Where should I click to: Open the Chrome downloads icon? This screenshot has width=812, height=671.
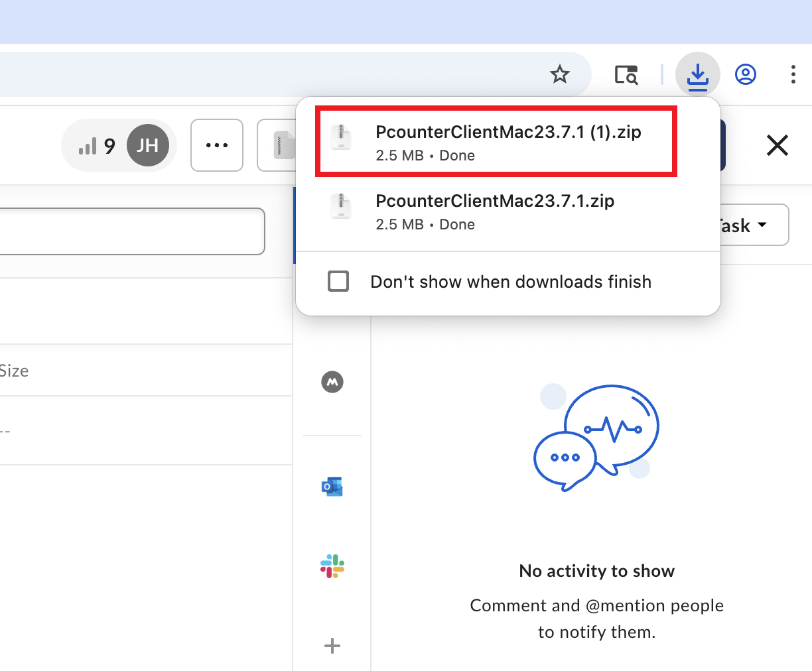tap(697, 74)
